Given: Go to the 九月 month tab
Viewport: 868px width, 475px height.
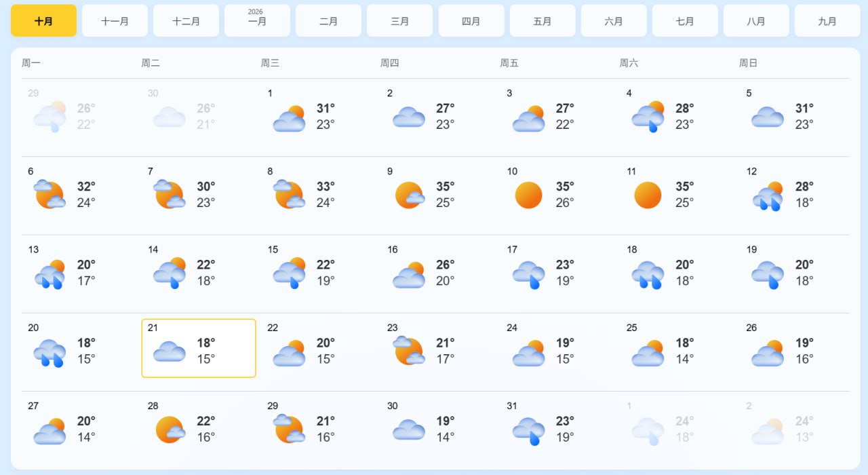Looking at the screenshot, I should (x=827, y=21).
